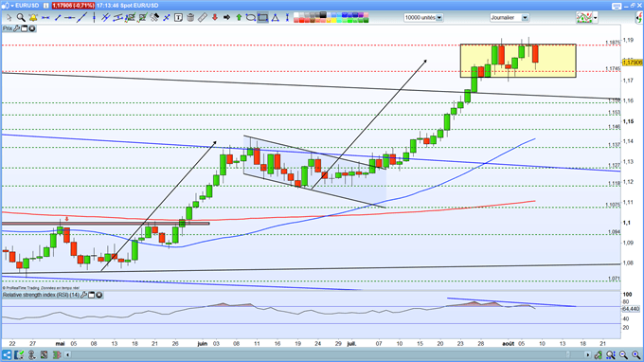Screen dimensions: 644x362
Task: Click the Relative strength index (RSI)(14) label
Action: click(41, 295)
